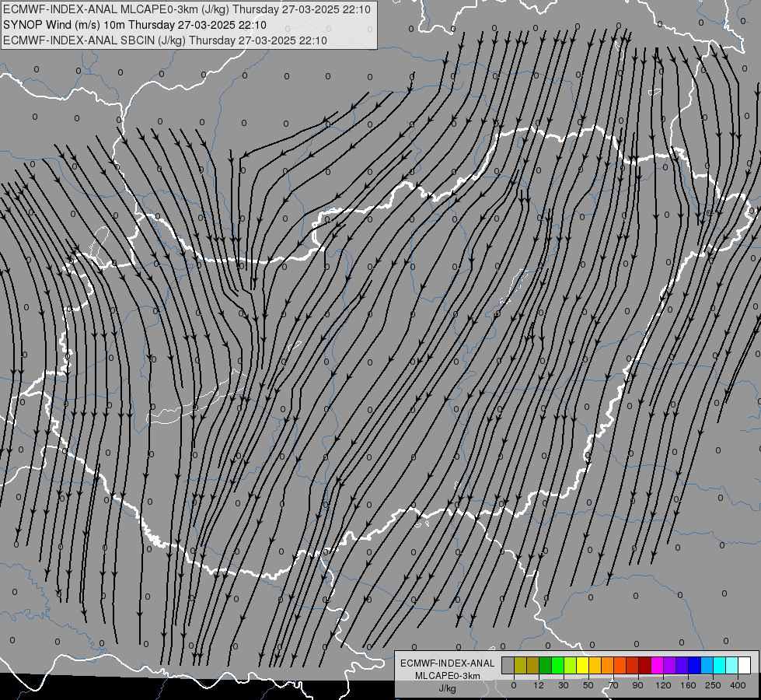Select the pure yellow legend swatch

(x=583, y=665)
